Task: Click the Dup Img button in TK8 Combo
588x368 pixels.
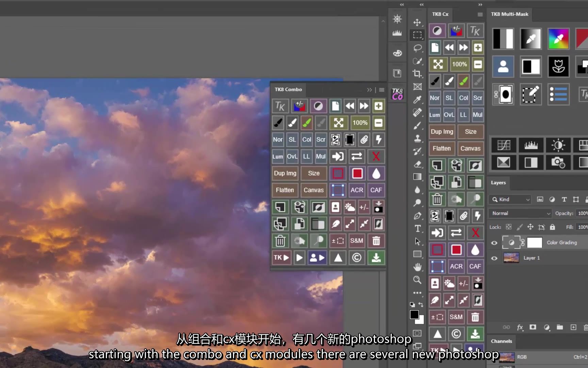Action: (x=285, y=173)
